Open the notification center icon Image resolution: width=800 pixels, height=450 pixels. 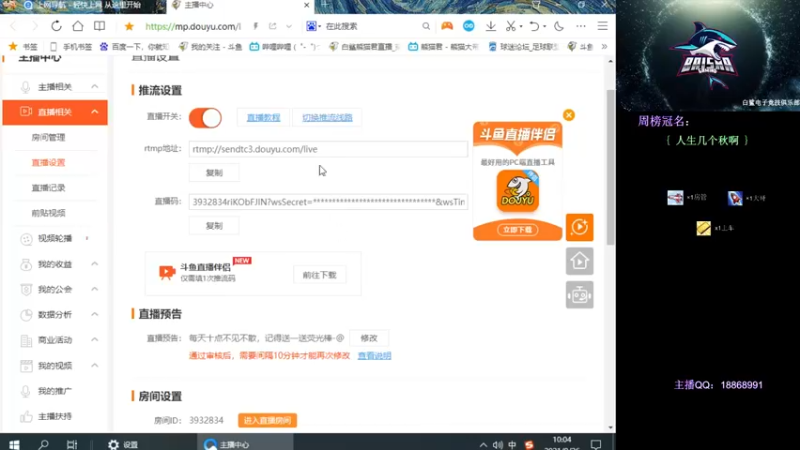coord(595,444)
